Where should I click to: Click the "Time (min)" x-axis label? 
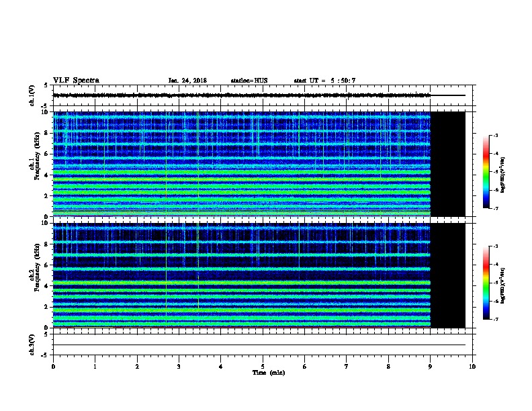point(269,373)
